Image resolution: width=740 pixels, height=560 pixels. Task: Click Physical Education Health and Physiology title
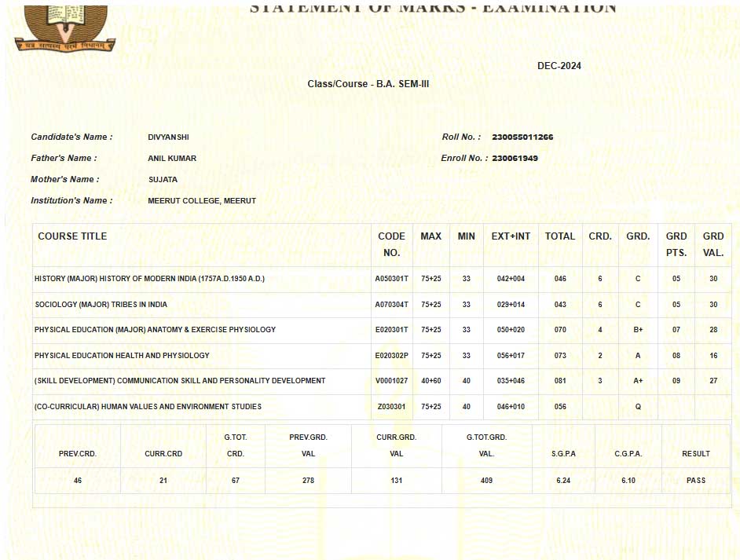(122, 356)
